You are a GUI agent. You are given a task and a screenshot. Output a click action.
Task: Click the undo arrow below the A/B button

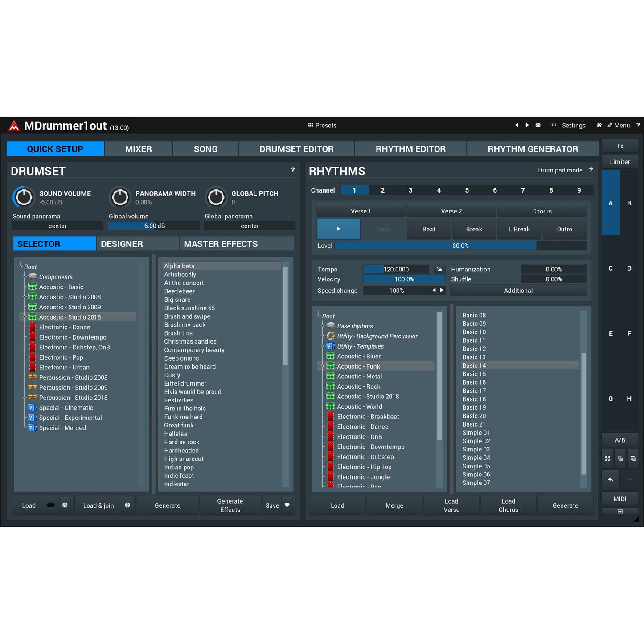point(610,480)
